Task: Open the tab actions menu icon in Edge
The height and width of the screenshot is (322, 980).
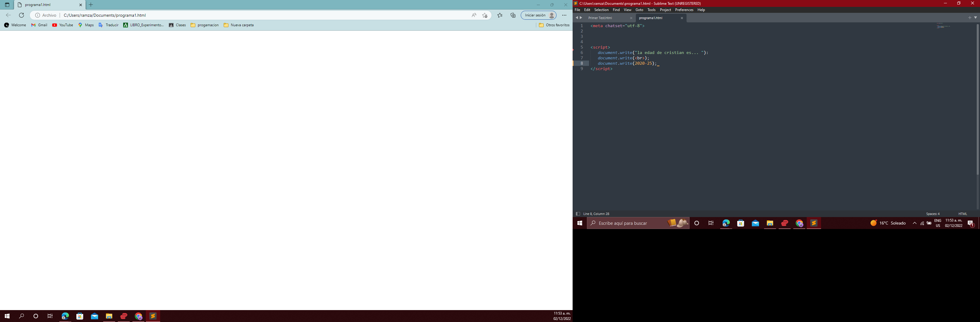Action: 7,5
